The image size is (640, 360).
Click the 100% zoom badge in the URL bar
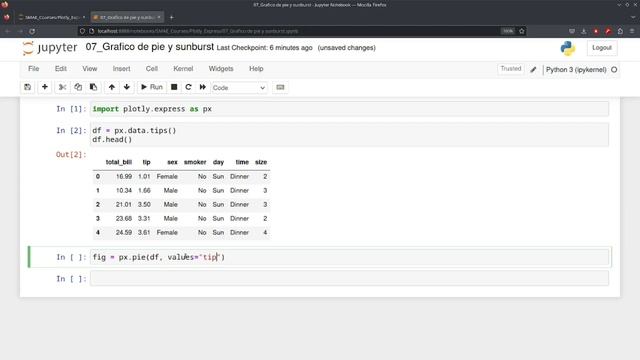click(507, 31)
